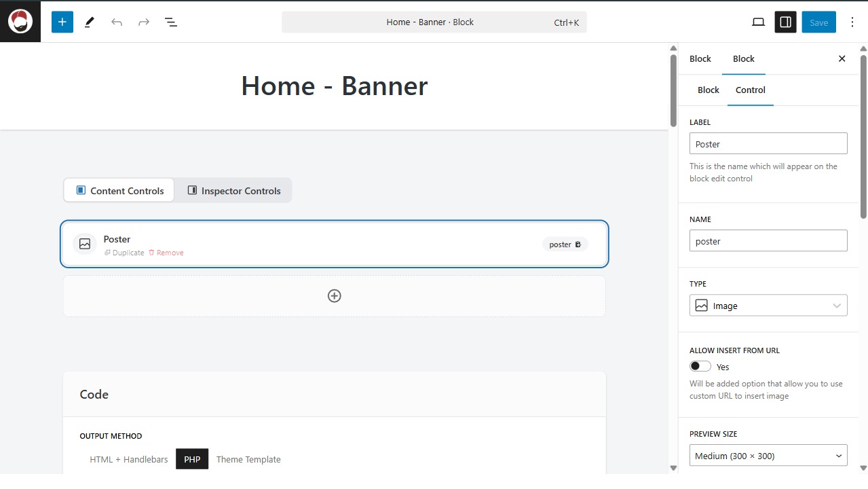
Task: Switch to the Inspector Controls tab
Action: point(233,191)
